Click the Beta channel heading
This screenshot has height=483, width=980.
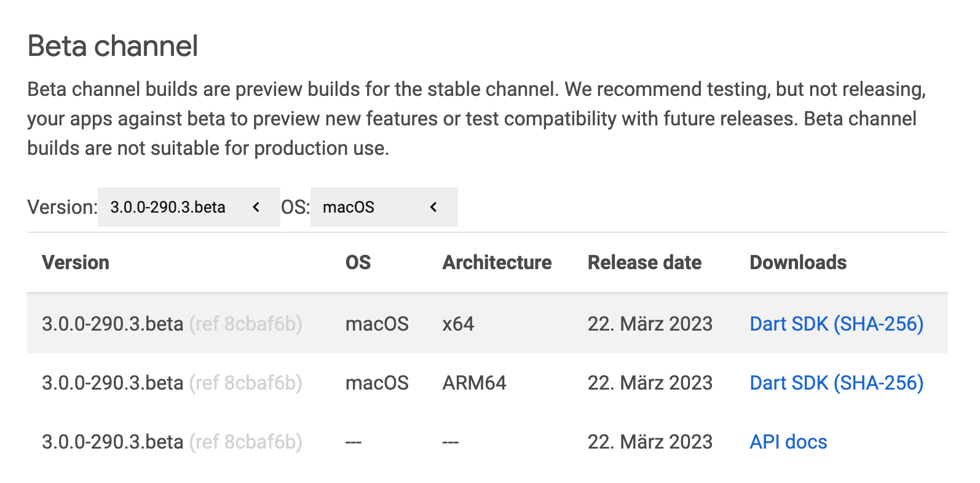[x=113, y=45]
